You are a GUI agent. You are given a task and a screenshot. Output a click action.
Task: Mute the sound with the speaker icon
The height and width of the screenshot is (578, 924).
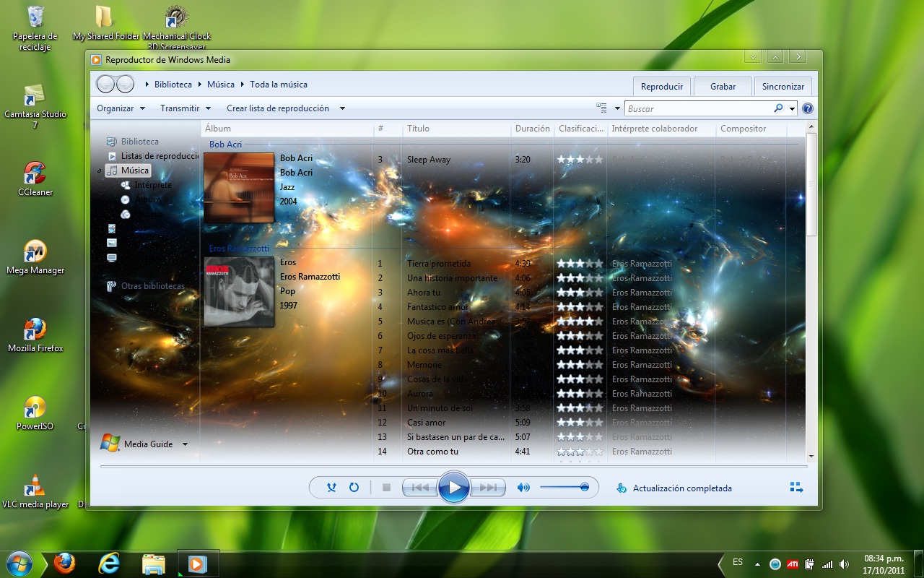point(523,487)
